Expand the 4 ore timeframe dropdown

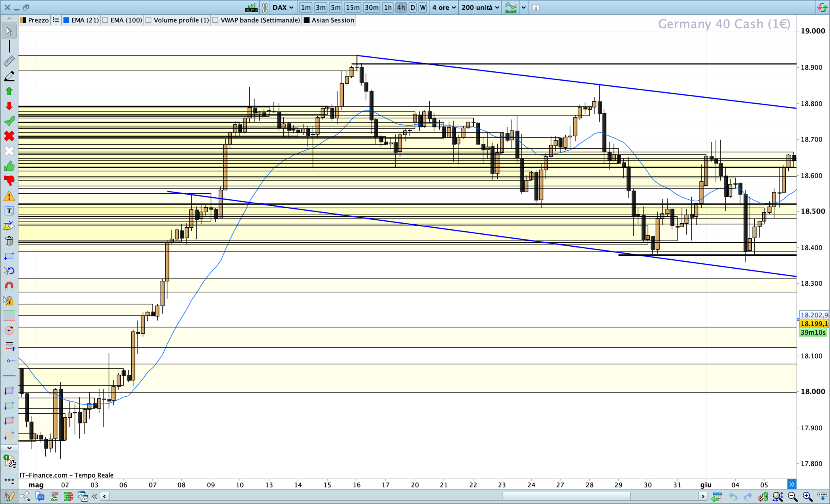tap(444, 7)
